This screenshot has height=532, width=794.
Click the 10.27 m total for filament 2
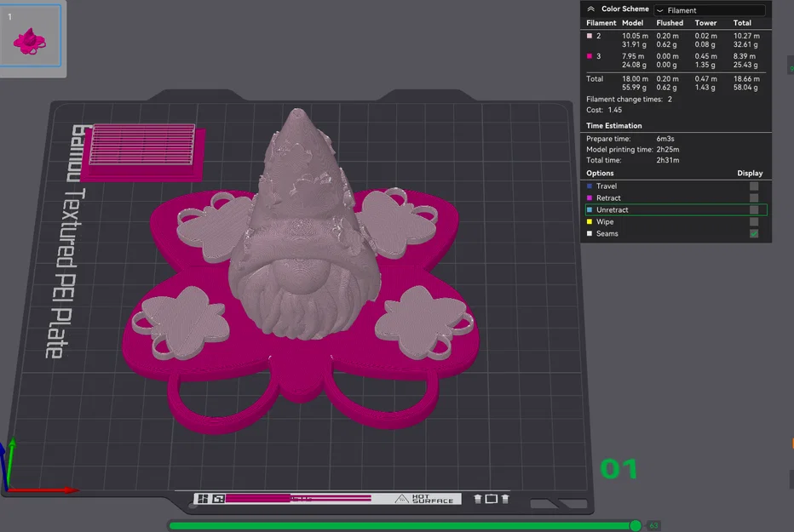point(746,36)
